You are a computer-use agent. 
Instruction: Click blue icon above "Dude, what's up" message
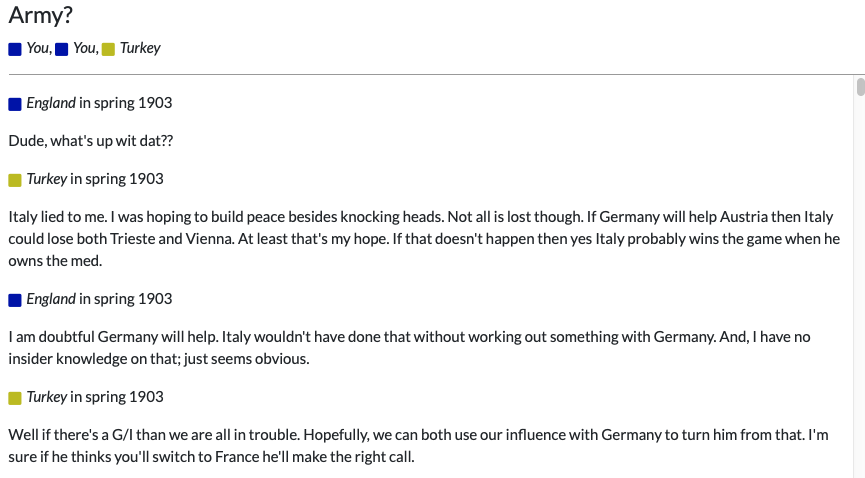coord(15,104)
